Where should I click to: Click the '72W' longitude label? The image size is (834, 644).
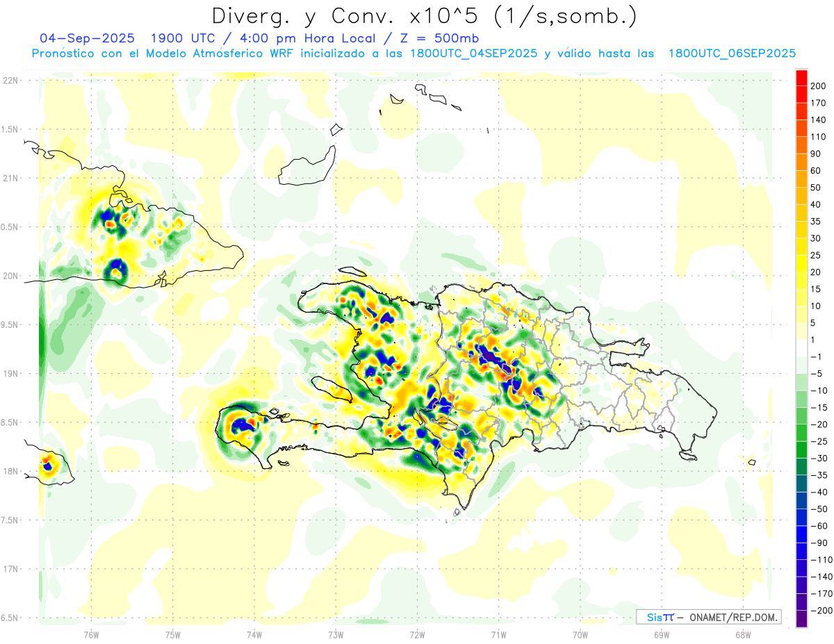pyautogui.click(x=417, y=635)
